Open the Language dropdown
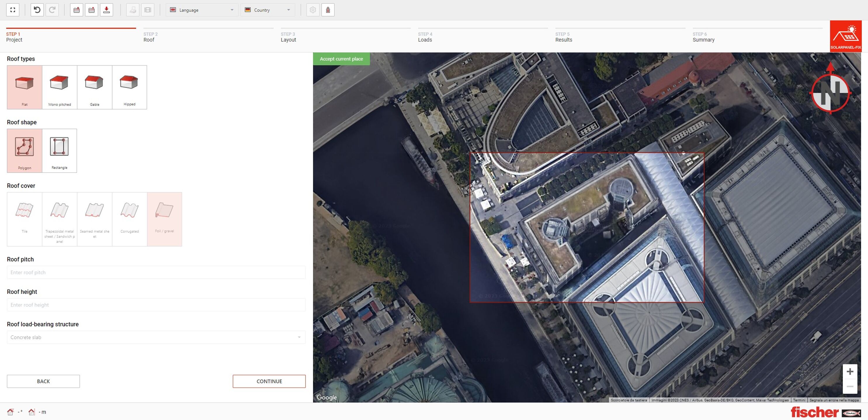This screenshot has height=420, width=868. pyautogui.click(x=202, y=10)
